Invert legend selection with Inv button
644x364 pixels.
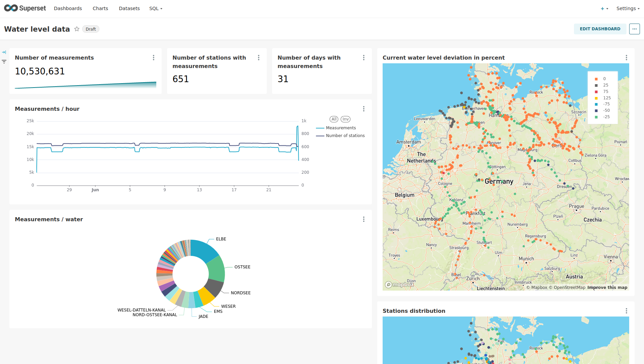coord(346,119)
